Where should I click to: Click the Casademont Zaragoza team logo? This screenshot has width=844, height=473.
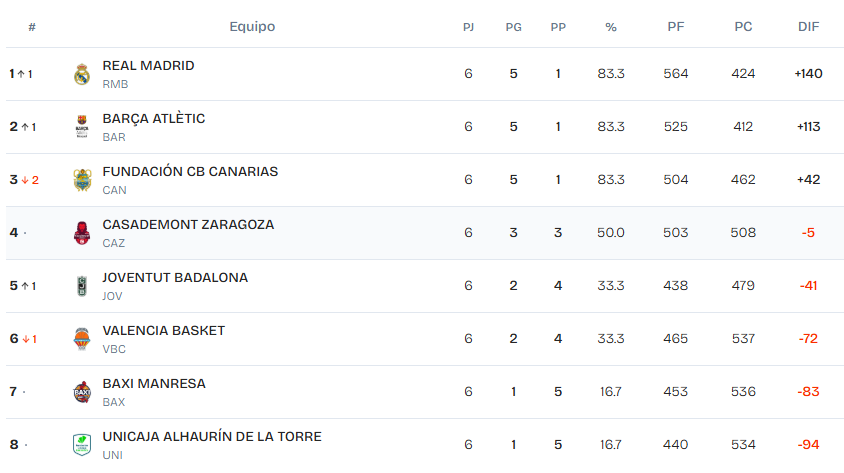click(x=82, y=233)
